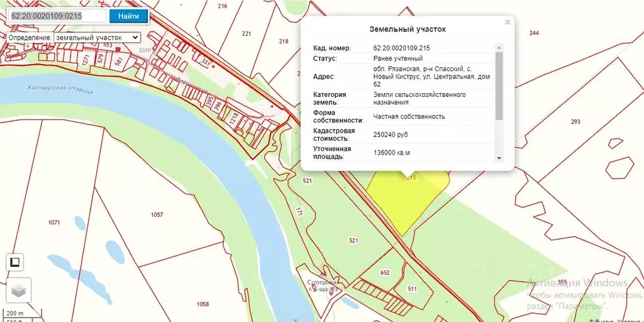Click the cadastral number search field
This screenshot has height=322, width=644.
click(x=57, y=16)
